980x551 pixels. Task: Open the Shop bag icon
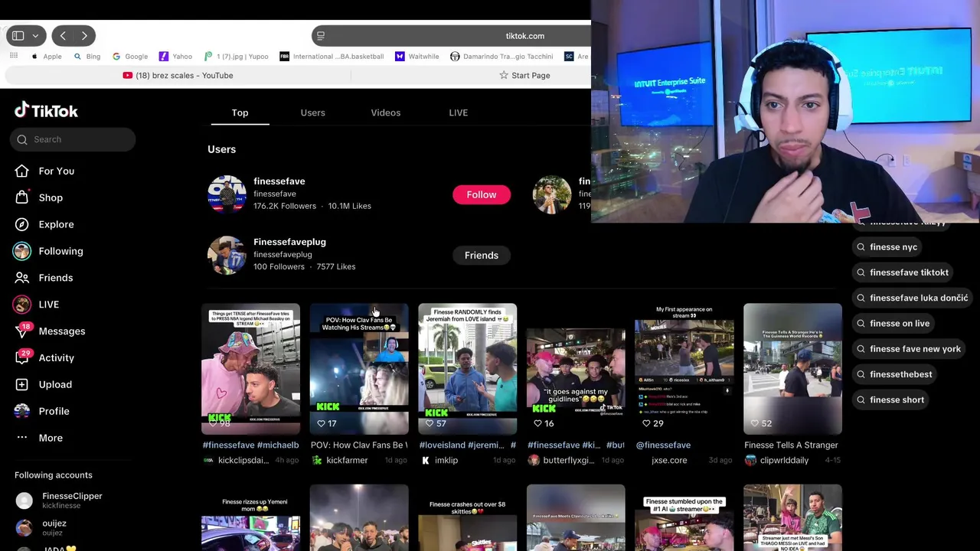22,197
